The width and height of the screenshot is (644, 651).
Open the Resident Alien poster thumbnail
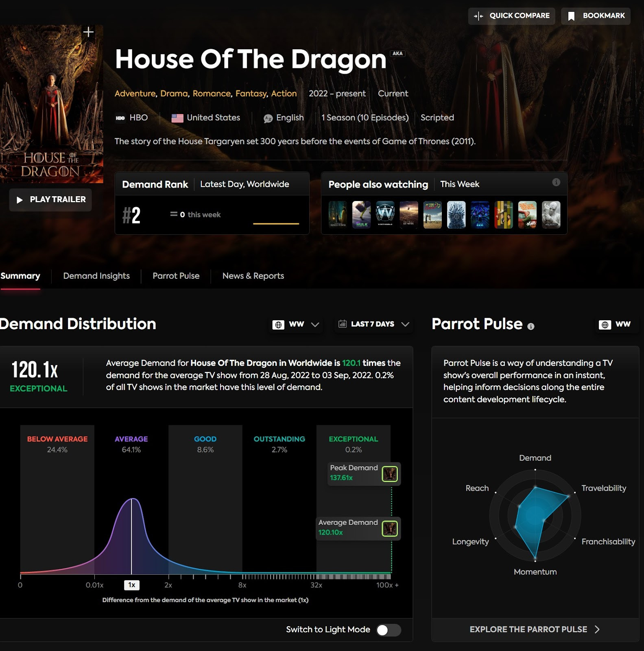click(x=527, y=214)
